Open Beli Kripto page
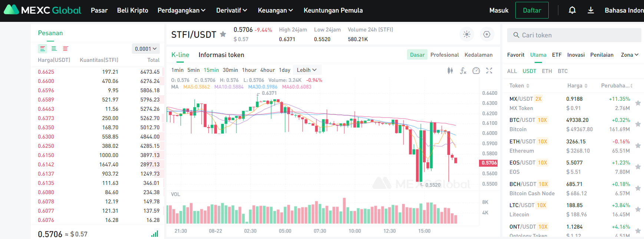This screenshot has width=644, height=239. point(133,10)
